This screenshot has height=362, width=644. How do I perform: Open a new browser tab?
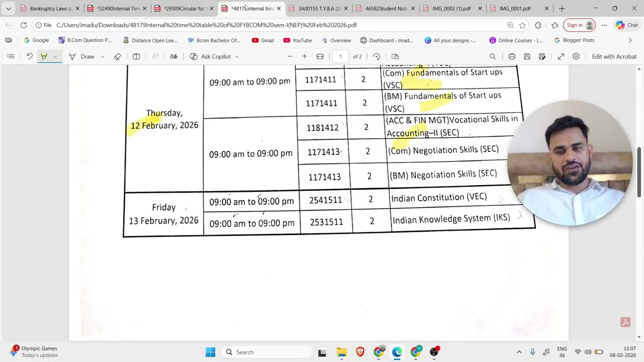(562, 9)
